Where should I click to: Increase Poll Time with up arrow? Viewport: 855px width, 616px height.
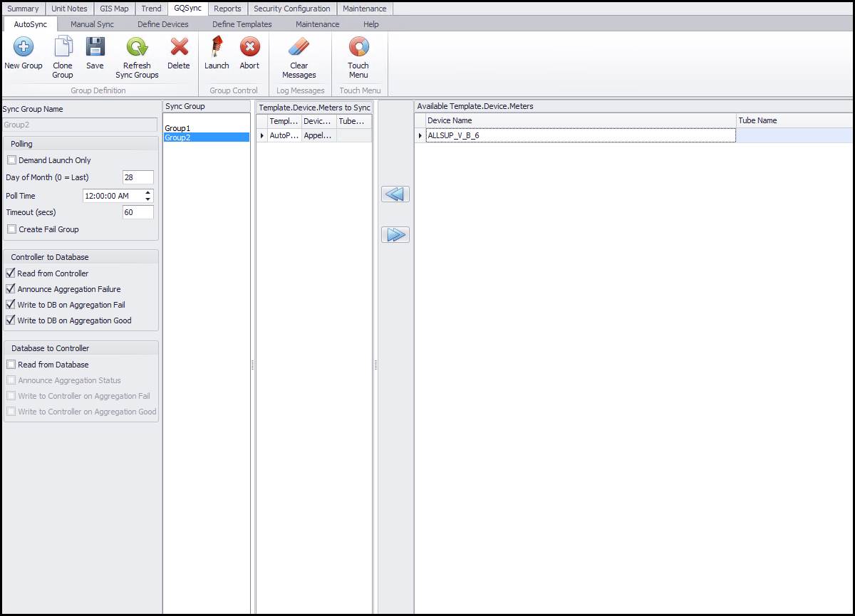coord(147,193)
